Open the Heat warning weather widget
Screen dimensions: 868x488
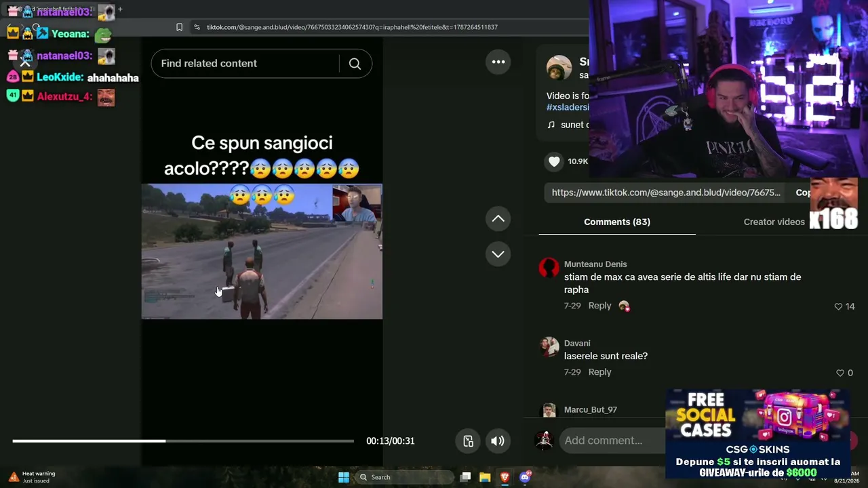(33, 477)
